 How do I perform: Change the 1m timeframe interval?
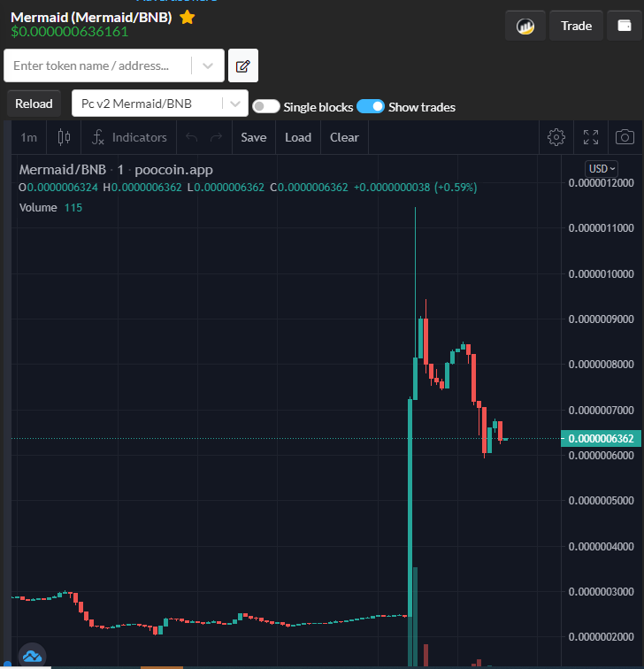tap(29, 137)
